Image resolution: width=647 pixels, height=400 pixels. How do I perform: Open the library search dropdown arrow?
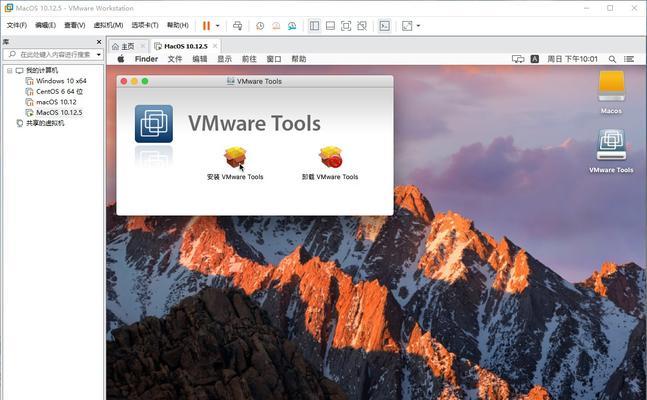pos(99,54)
